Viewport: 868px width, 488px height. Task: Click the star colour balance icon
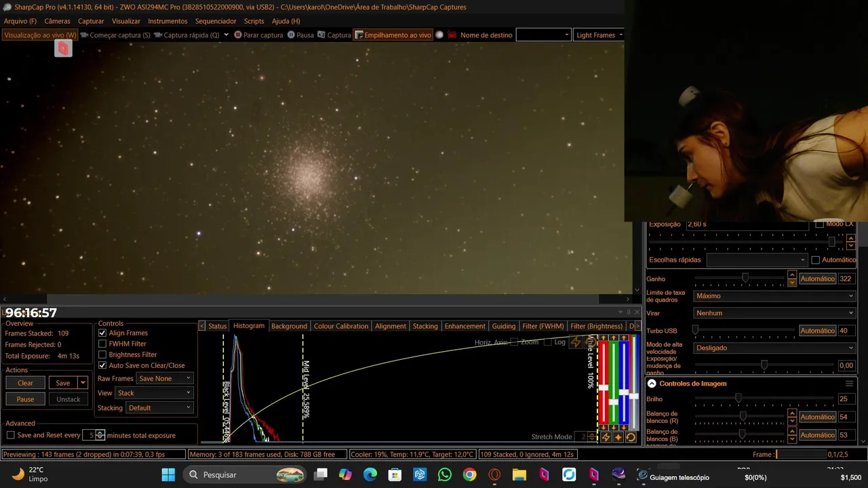[618, 437]
